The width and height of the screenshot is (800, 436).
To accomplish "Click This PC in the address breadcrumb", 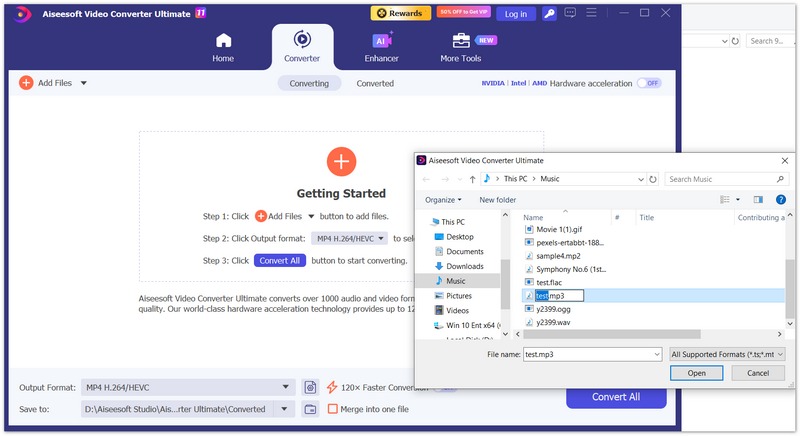I will 515,179.
